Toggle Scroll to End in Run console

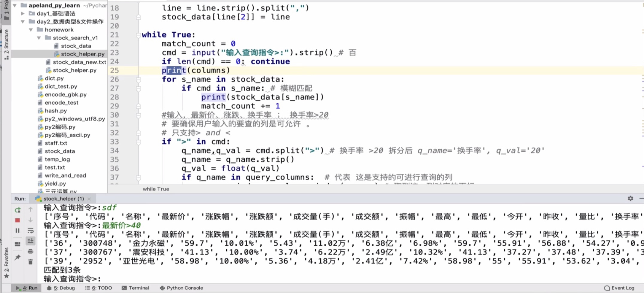(31, 241)
